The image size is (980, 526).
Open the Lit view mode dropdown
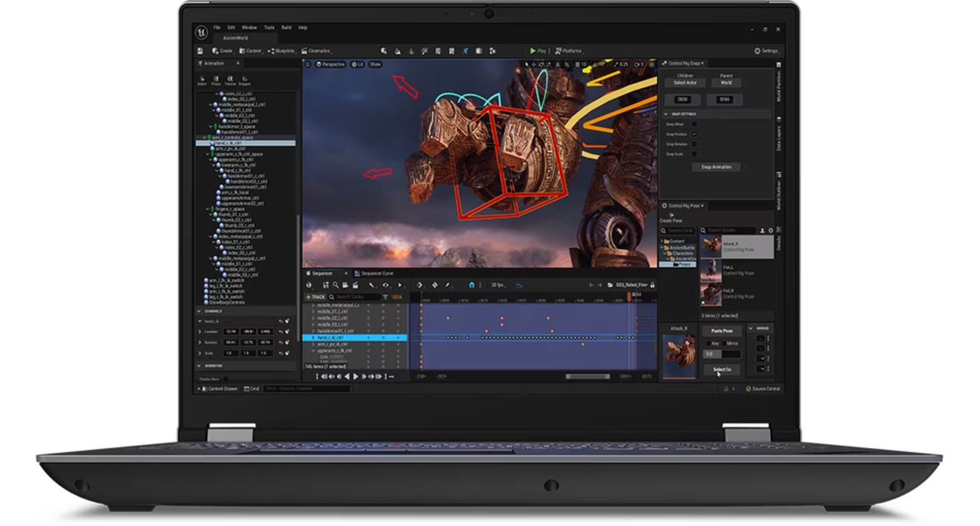coord(358,64)
